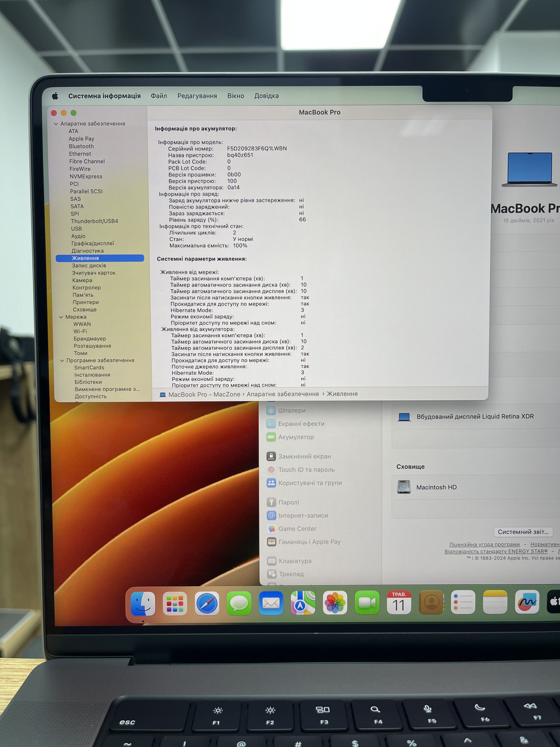Collapse the Програмне забезпечення section
This screenshot has width=560, height=747.
click(x=62, y=361)
